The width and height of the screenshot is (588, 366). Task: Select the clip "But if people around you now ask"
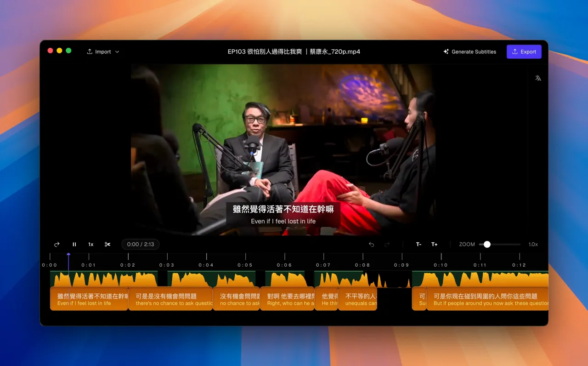pos(487,299)
